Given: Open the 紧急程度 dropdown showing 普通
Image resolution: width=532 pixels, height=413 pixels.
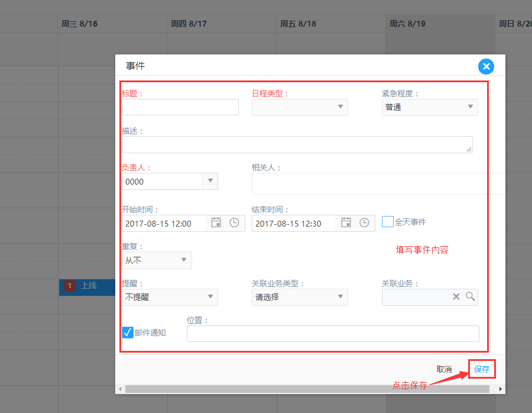Looking at the screenshot, I should [471, 107].
